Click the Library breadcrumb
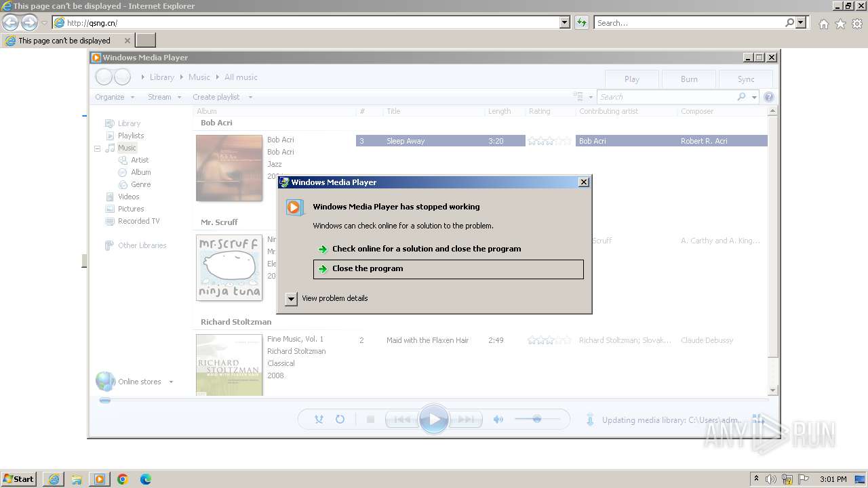 (x=162, y=77)
